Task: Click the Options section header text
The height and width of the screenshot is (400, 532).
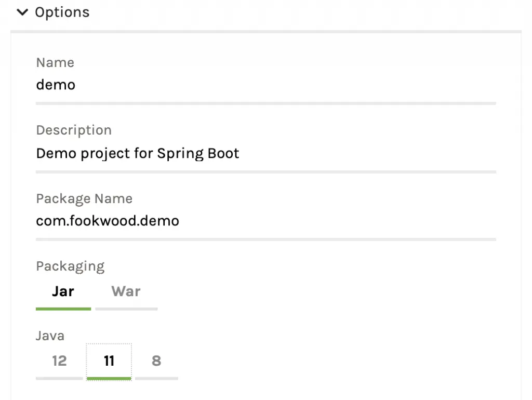Action: tap(62, 12)
